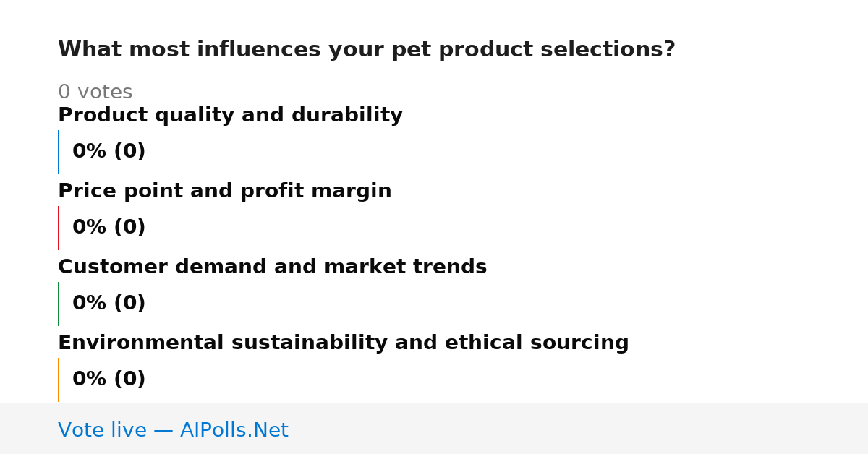Click the 0% percentage for Customer demand
The width and height of the screenshot is (868, 454).
tap(90, 304)
